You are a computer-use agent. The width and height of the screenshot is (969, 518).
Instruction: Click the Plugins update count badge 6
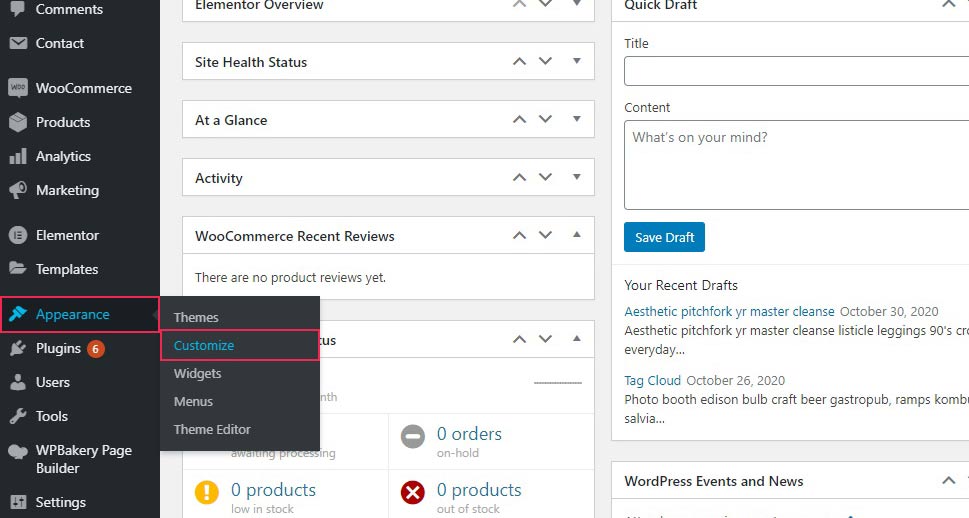(95, 349)
